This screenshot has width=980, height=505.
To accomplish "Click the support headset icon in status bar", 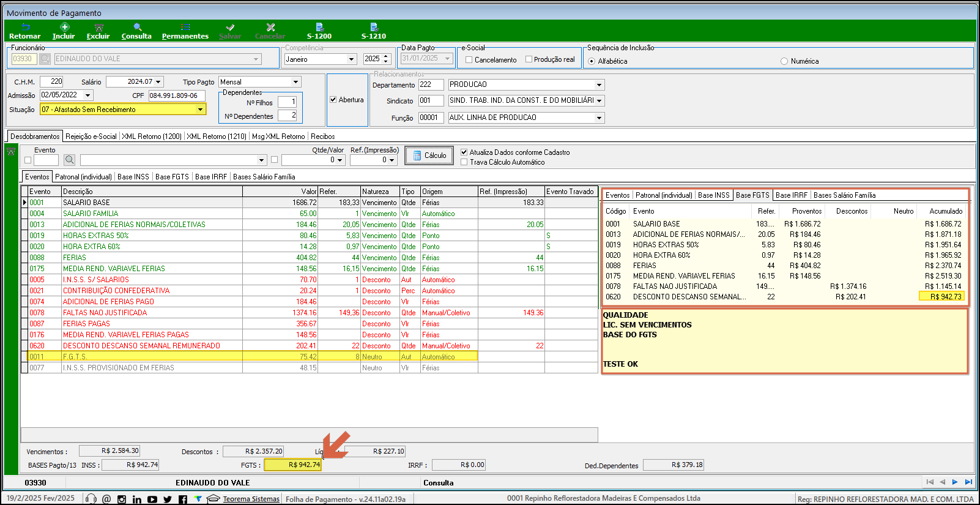I will click(x=91, y=499).
